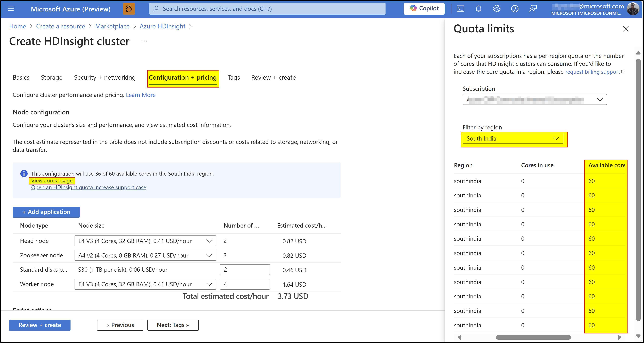
Task: Open the notifications bell
Action: (x=479, y=9)
